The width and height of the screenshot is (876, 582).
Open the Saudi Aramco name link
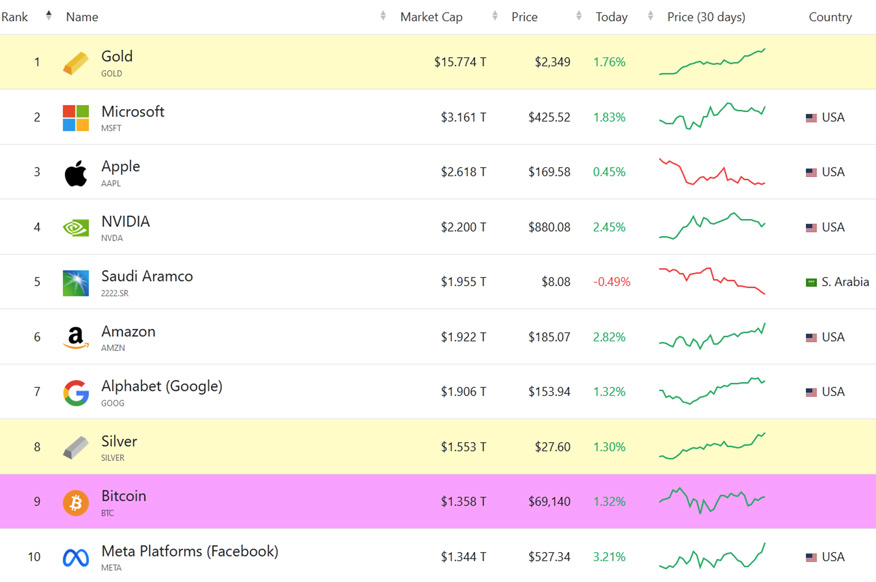(x=147, y=277)
